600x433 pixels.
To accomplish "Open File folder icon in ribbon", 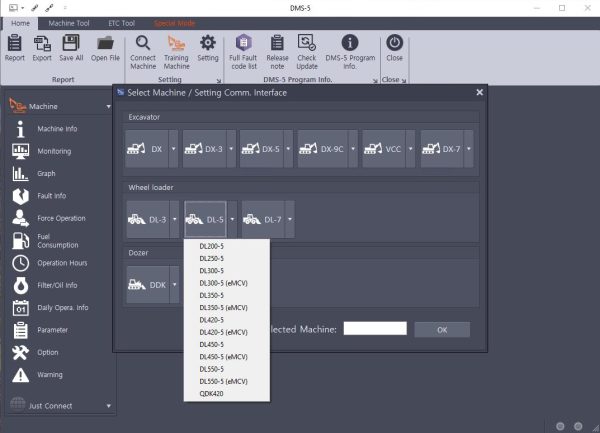I will (x=105, y=48).
